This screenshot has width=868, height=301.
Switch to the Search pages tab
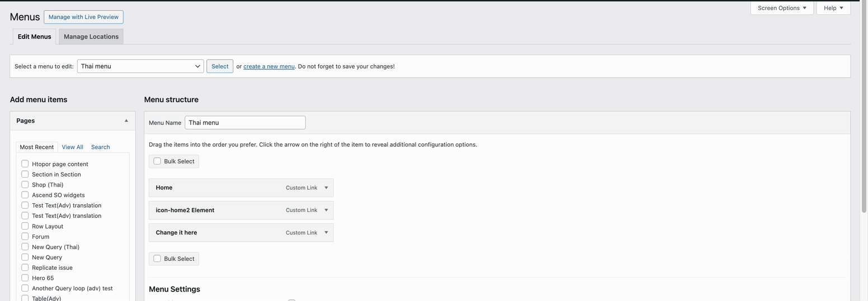(100, 147)
